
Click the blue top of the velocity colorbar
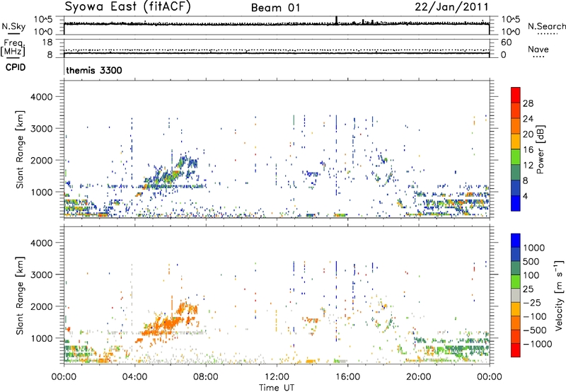pyautogui.click(x=516, y=241)
